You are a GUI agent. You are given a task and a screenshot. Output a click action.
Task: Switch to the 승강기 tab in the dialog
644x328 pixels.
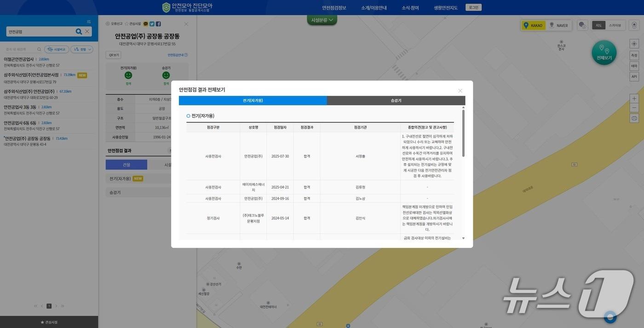click(396, 100)
